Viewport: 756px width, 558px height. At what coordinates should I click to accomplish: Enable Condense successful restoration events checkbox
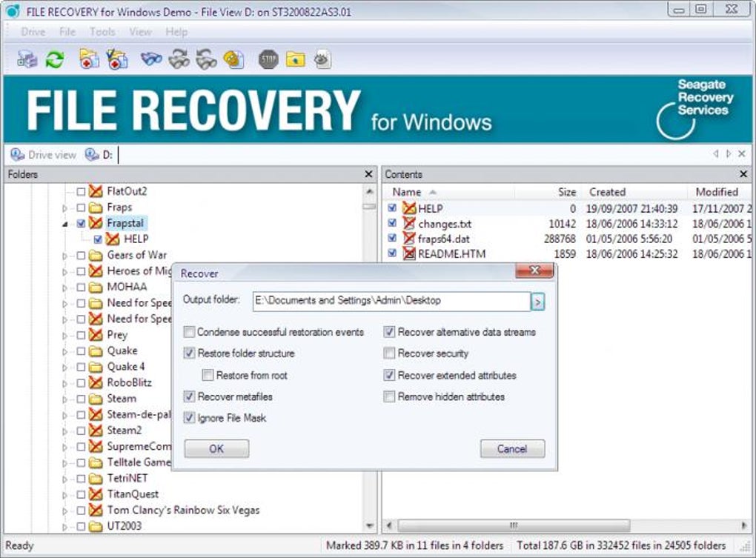coord(190,332)
